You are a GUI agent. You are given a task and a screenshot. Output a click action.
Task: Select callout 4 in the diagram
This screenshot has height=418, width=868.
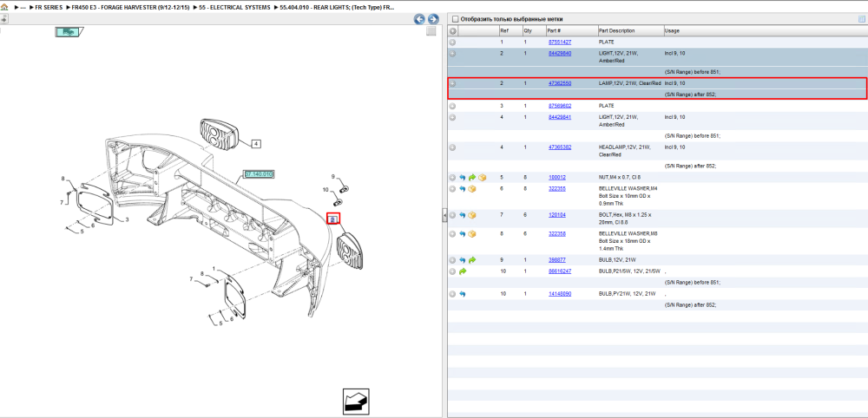point(256,144)
